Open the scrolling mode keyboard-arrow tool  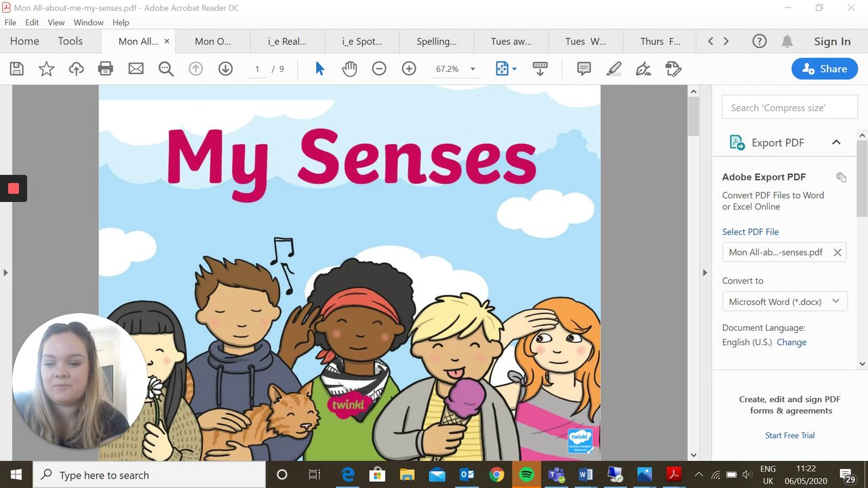coord(540,68)
